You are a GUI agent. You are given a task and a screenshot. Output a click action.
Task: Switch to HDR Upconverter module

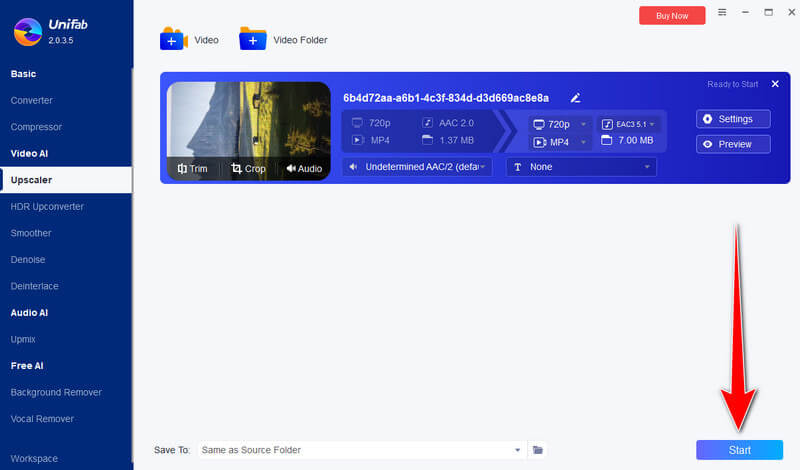coord(47,206)
